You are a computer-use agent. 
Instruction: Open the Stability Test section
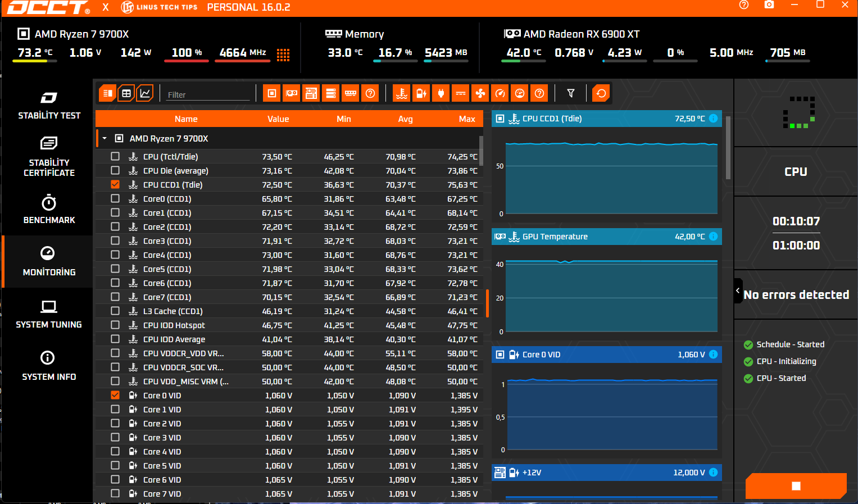point(49,105)
